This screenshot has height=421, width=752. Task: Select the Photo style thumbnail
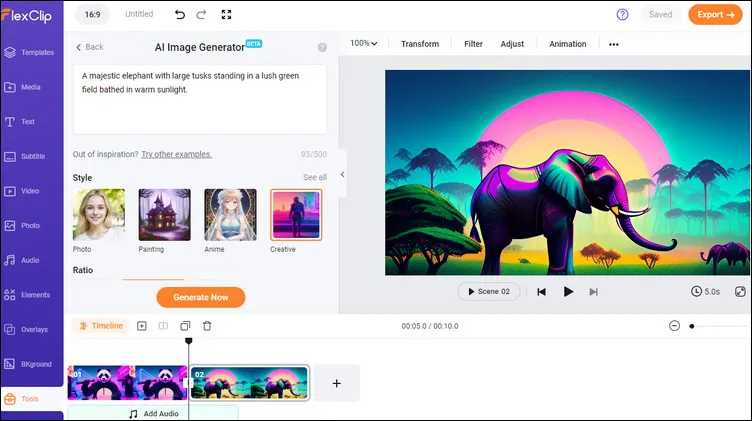pyautogui.click(x=99, y=215)
